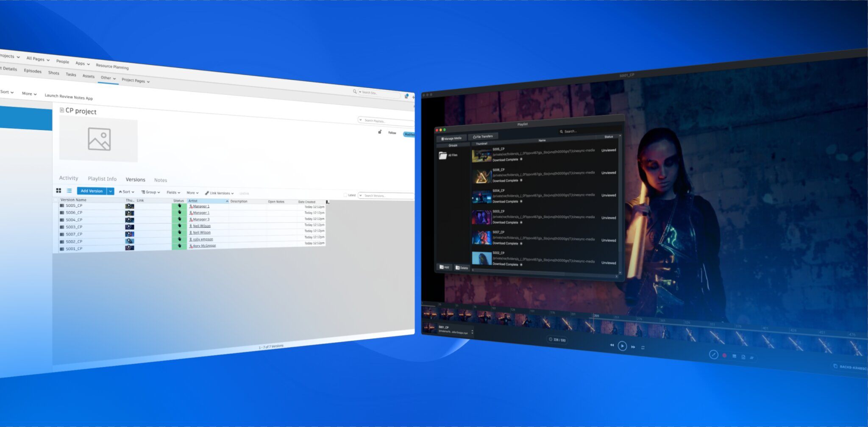Screen dimensions: 868x427
Task: Switch to the Playlist Info tab
Action: click(102, 179)
